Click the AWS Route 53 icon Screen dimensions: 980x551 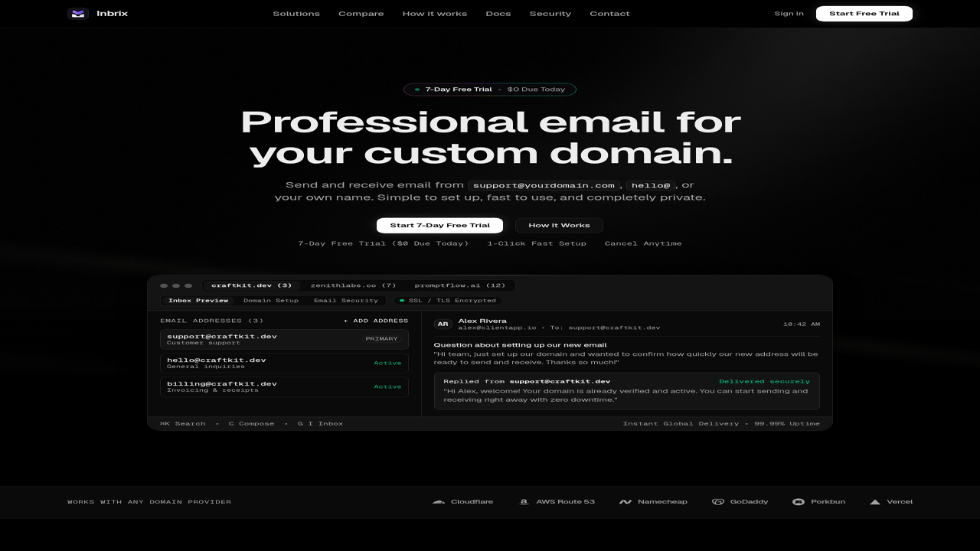[x=524, y=502]
